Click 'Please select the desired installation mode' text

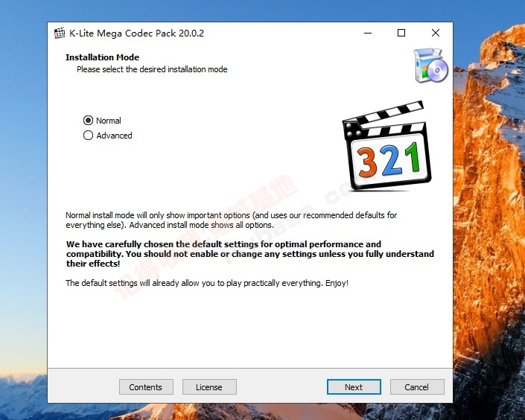click(x=152, y=69)
